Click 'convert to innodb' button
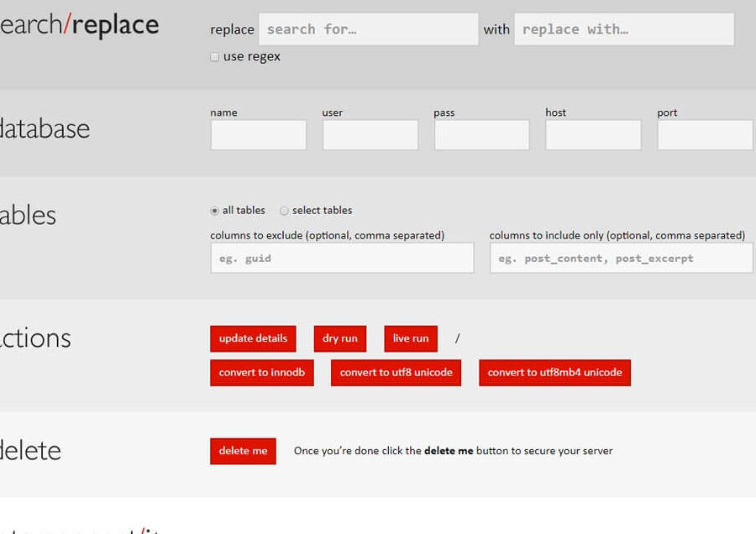The height and width of the screenshot is (534, 756). (262, 373)
